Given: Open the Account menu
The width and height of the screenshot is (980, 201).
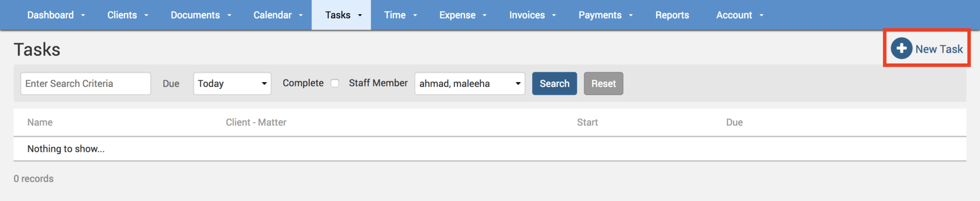Looking at the screenshot, I should (x=739, y=15).
